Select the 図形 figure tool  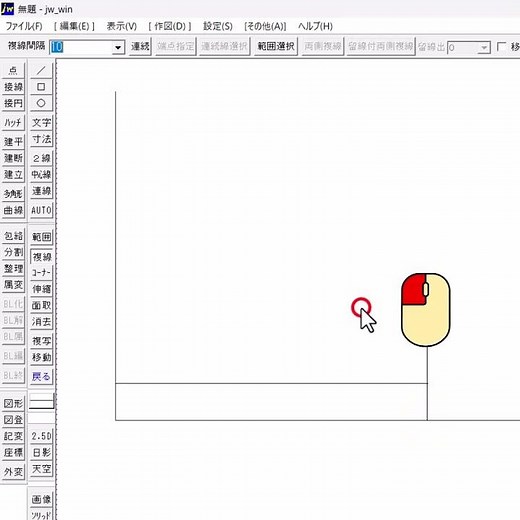(13, 404)
